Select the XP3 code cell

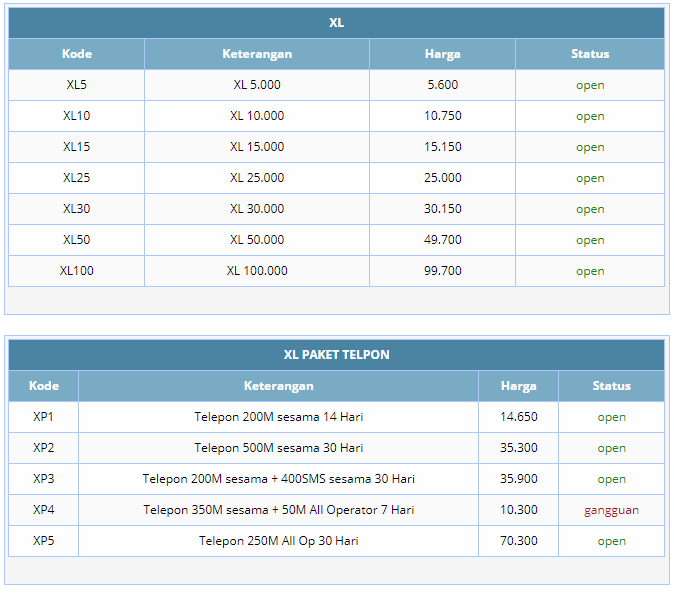point(44,479)
